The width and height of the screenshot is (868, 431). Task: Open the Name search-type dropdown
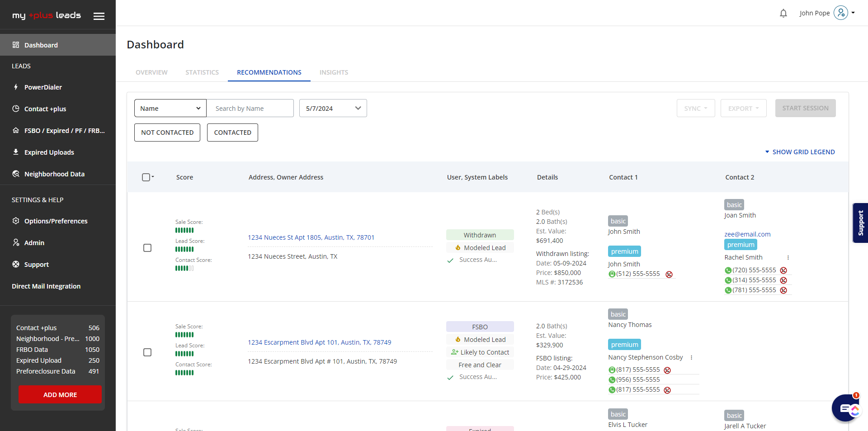[170, 109]
